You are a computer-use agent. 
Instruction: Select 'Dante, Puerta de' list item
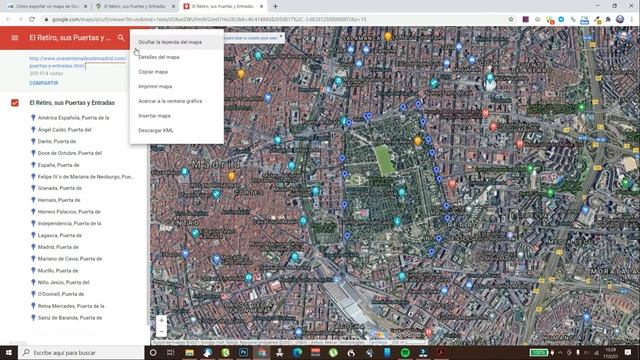(x=57, y=141)
